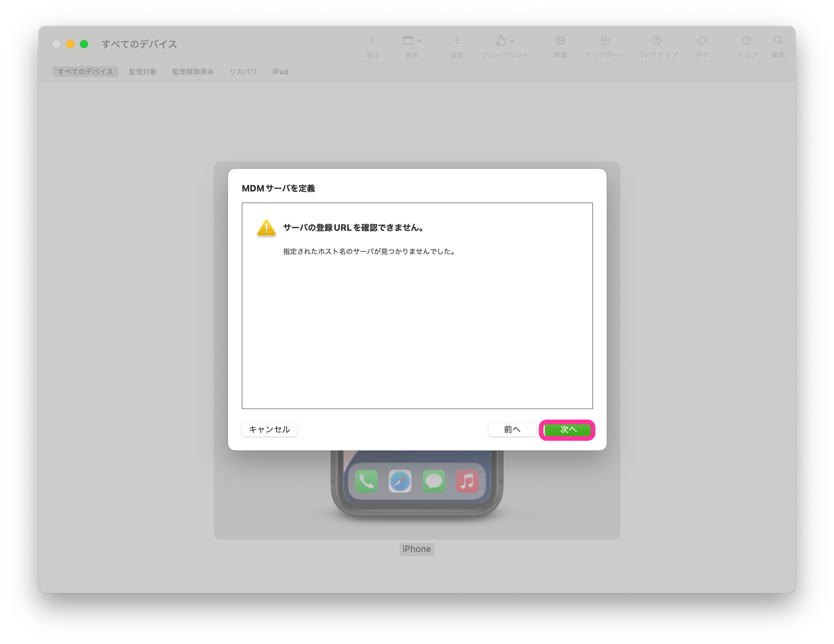Screen dimensions: 834x644
Task: Open the Blueprints (ブループリント) icon
Action: 501,40
